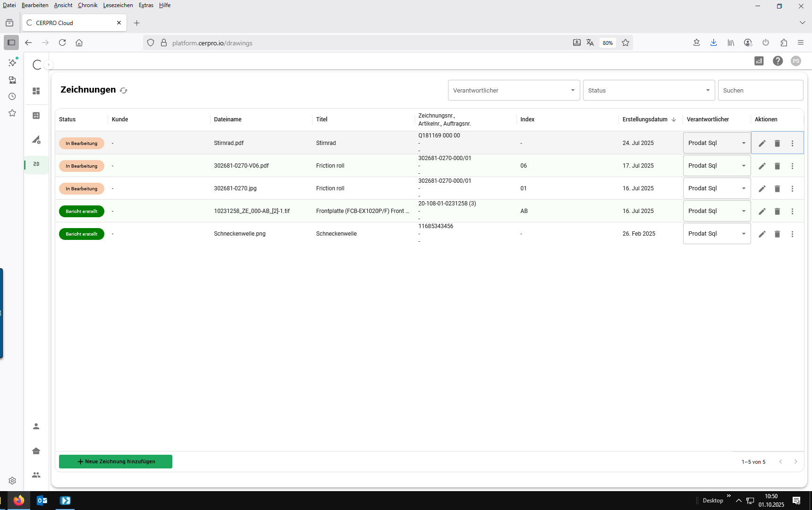This screenshot has height=510, width=812.
Task: Toggle the Firefox sidebar button
Action: click(x=11, y=42)
